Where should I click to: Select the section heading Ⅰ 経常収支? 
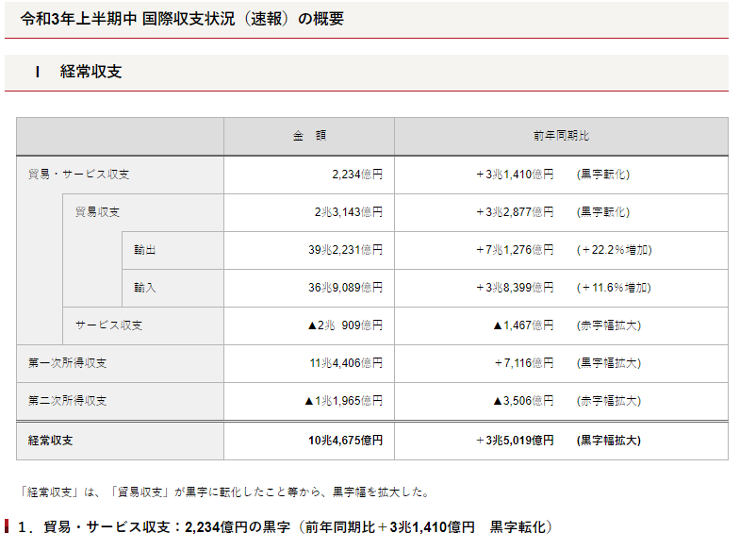pos(79,72)
